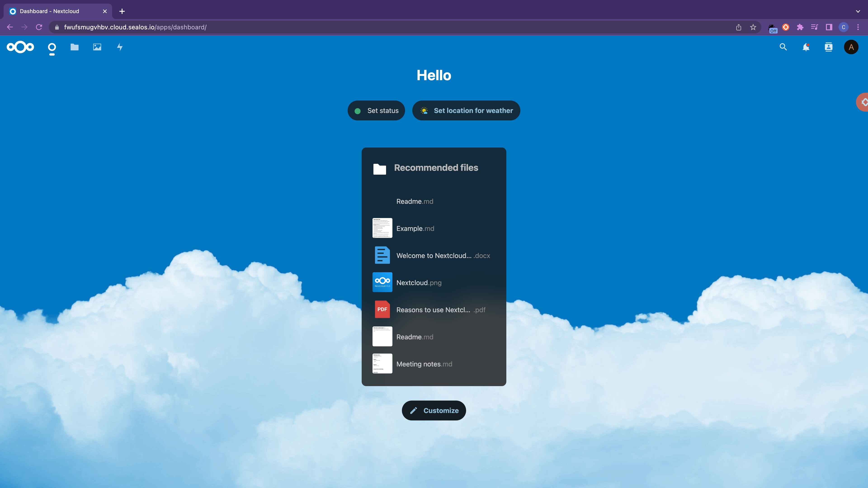
Task: Open a new browser tab
Action: pyautogui.click(x=122, y=11)
